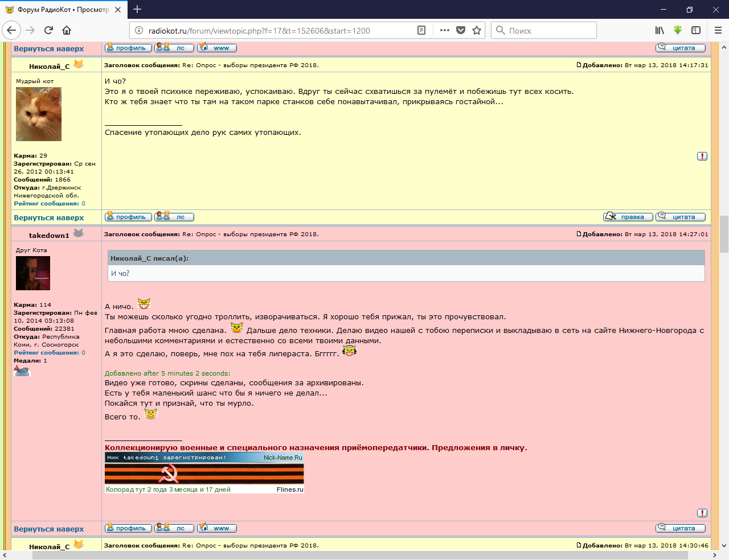
Task: Click the Nick-Name.Ru signature banner
Action: click(x=204, y=458)
